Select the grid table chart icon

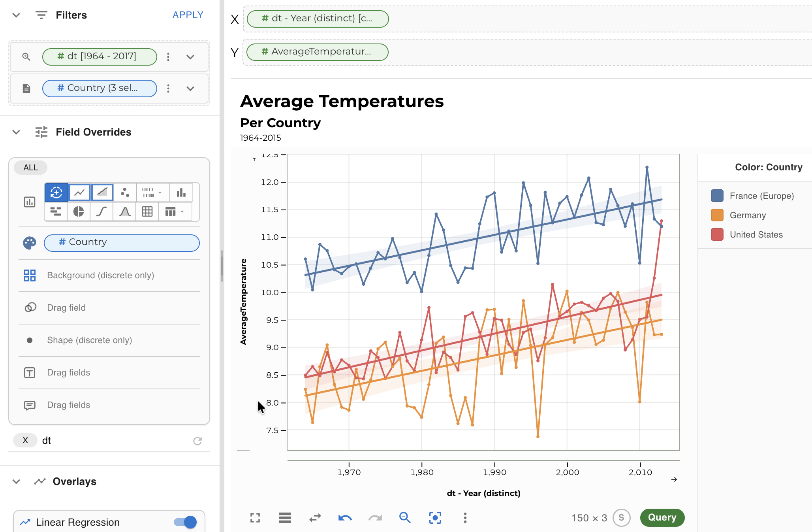147,211
